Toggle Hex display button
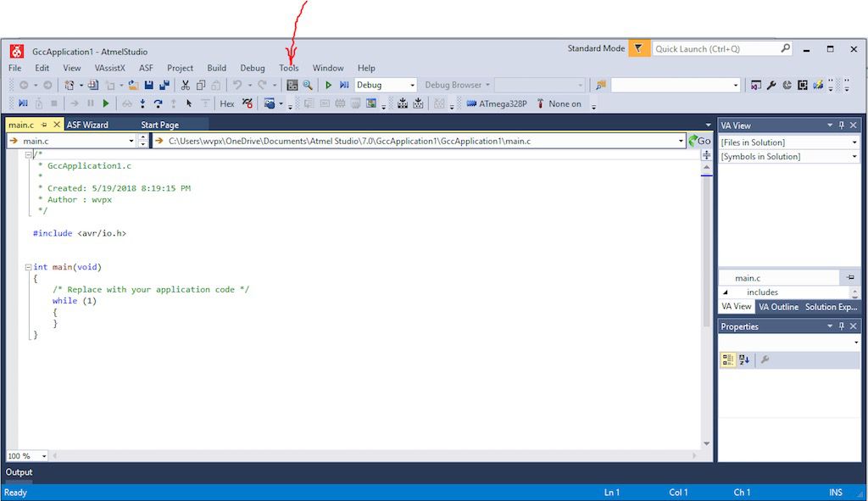This screenshot has width=868, height=501. pyautogui.click(x=227, y=103)
